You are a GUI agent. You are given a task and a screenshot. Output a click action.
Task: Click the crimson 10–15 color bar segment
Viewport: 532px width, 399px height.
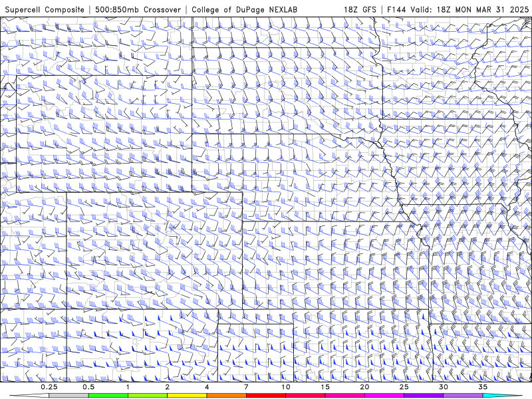tap(305, 396)
